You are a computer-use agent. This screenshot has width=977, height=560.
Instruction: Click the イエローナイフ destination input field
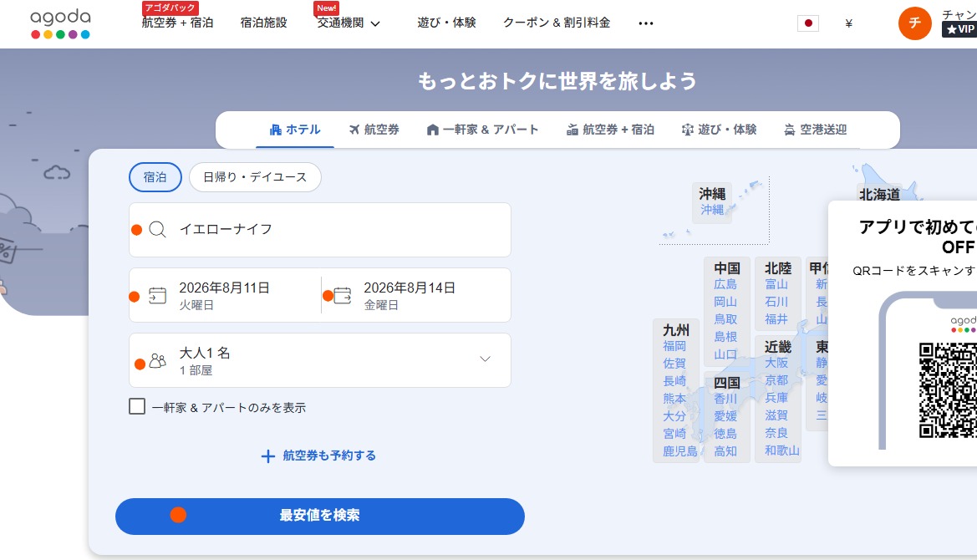[x=319, y=229]
